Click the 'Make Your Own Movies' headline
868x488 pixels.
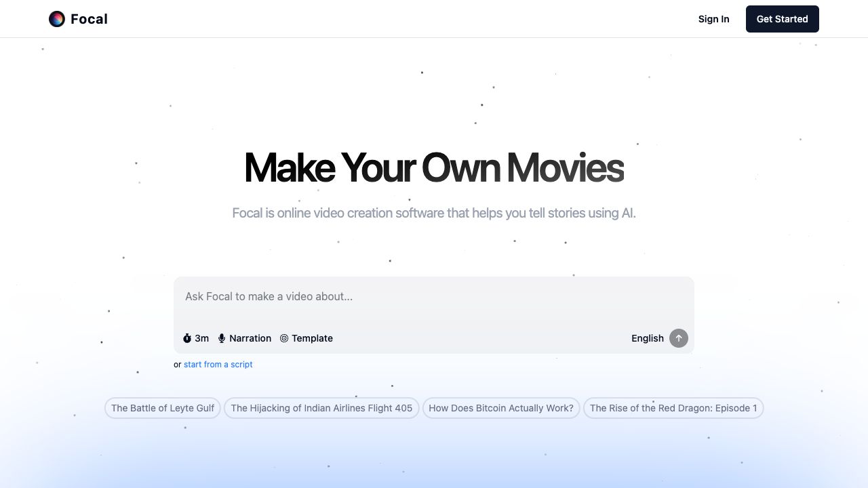click(x=433, y=167)
